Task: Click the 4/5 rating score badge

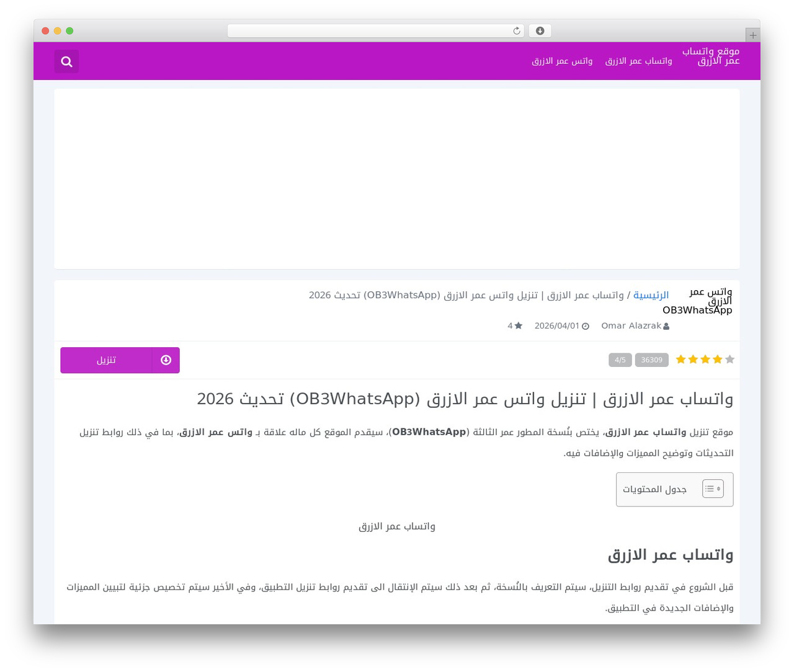Action: pos(620,360)
